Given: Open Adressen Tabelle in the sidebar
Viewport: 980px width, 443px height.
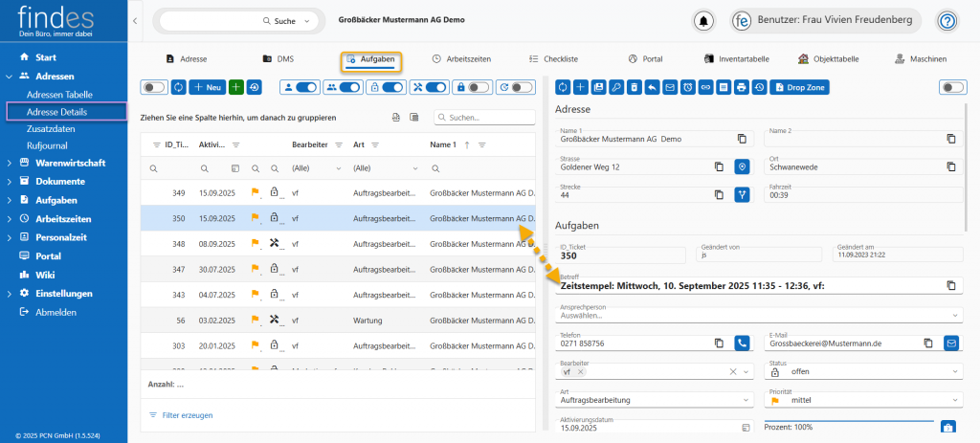Looking at the screenshot, I should click(x=59, y=95).
